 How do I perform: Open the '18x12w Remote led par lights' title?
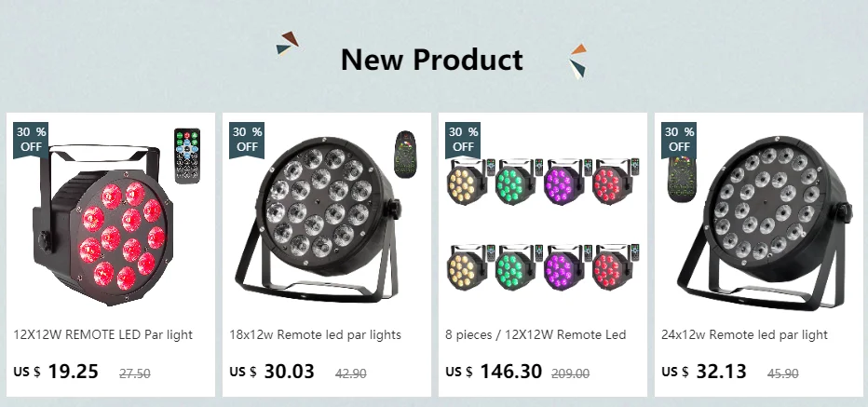[x=315, y=334]
